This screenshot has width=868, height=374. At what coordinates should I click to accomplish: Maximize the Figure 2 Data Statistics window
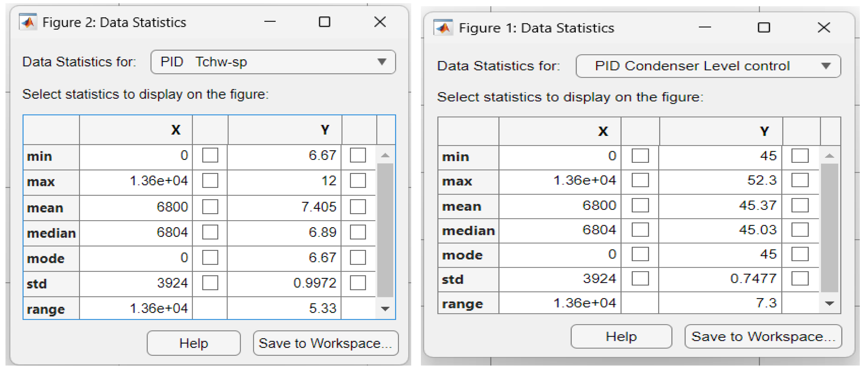point(324,22)
